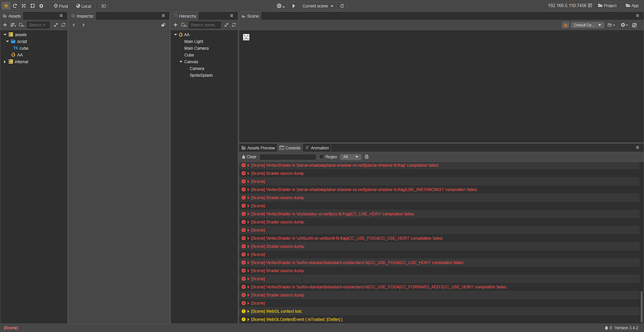Expand the internal assets folder
Screen dimensions: 644x332
(x=5, y=62)
